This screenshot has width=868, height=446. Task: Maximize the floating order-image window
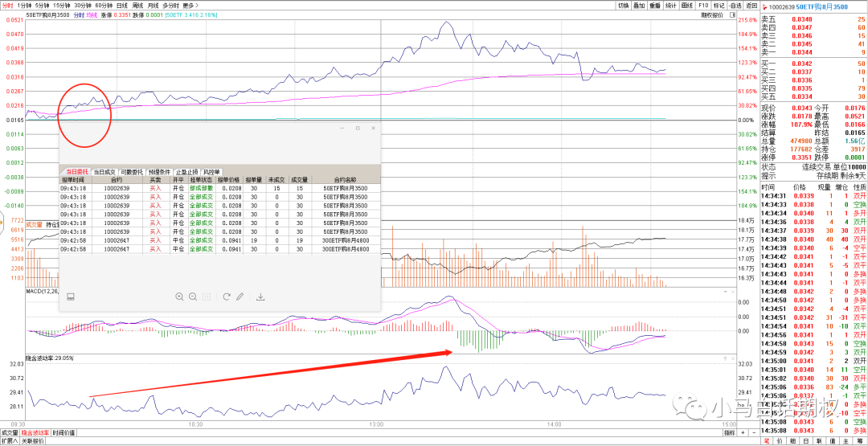pos(358,128)
